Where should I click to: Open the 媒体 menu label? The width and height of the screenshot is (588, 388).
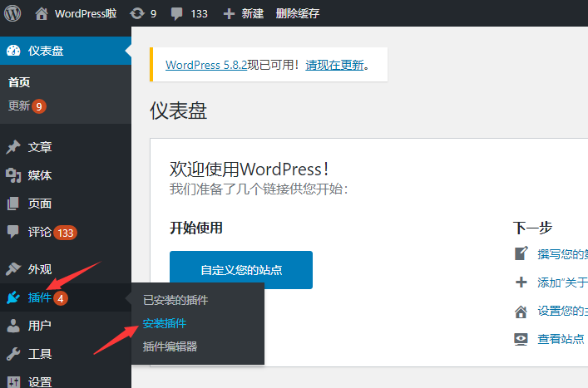click(x=40, y=175)
